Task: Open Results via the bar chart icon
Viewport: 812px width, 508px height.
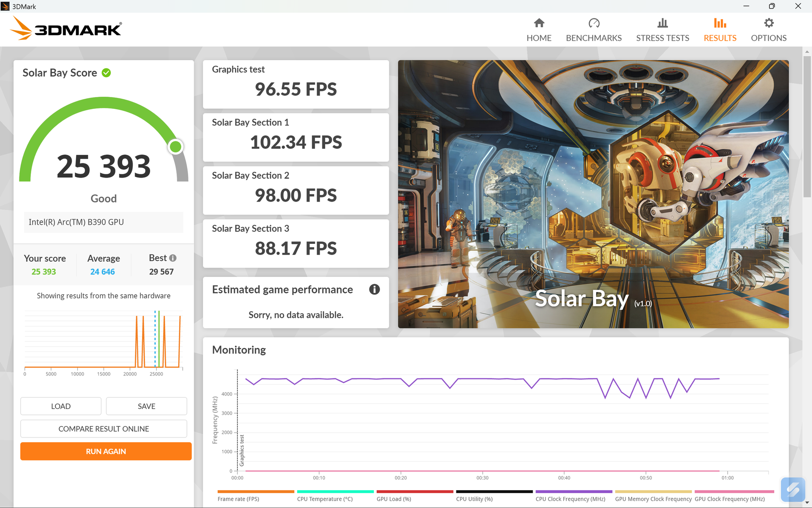Action: (x=719, y=24)
